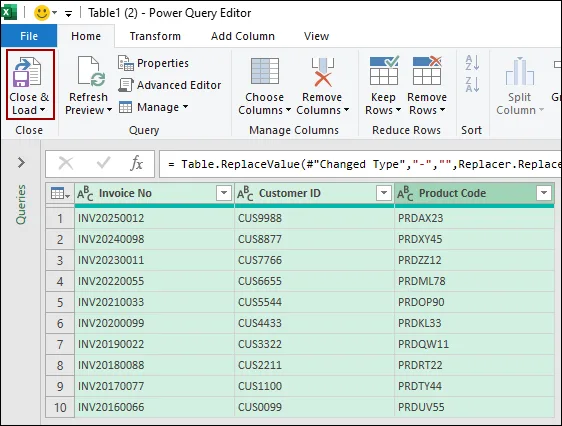Viewport: 562px width, 426px height.
Task: Switch to the Add Column tab
Action: click(x=243, y=36)
